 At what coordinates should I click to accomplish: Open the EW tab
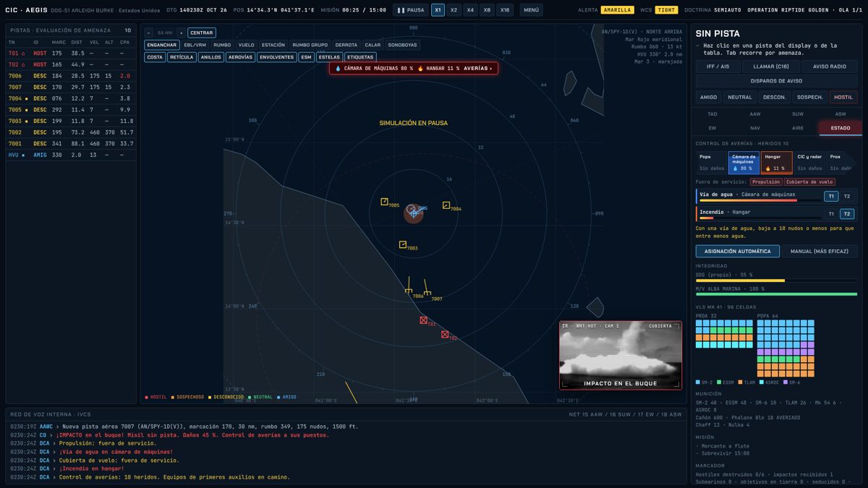coord(712,128)
